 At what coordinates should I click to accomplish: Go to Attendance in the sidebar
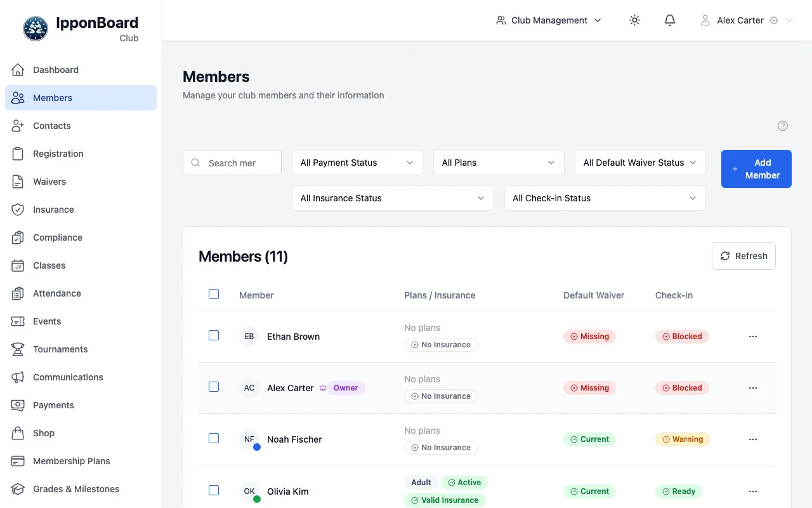(x=81, y=293)
